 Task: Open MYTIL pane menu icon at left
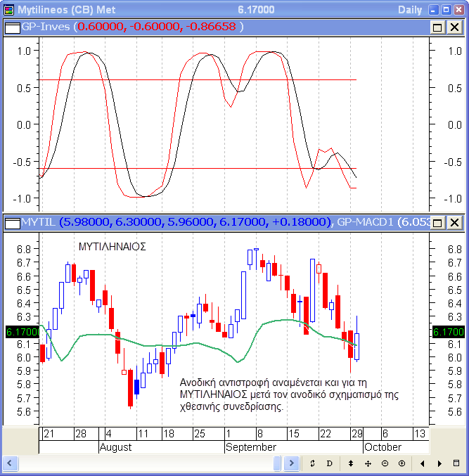pyautogui.click(x=12, y=223)
